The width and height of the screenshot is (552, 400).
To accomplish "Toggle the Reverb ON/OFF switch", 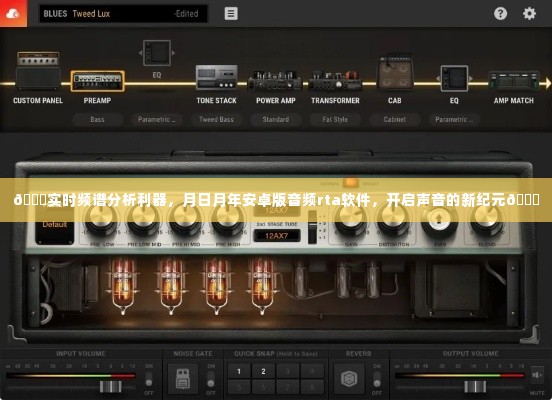I will [377, 379].
